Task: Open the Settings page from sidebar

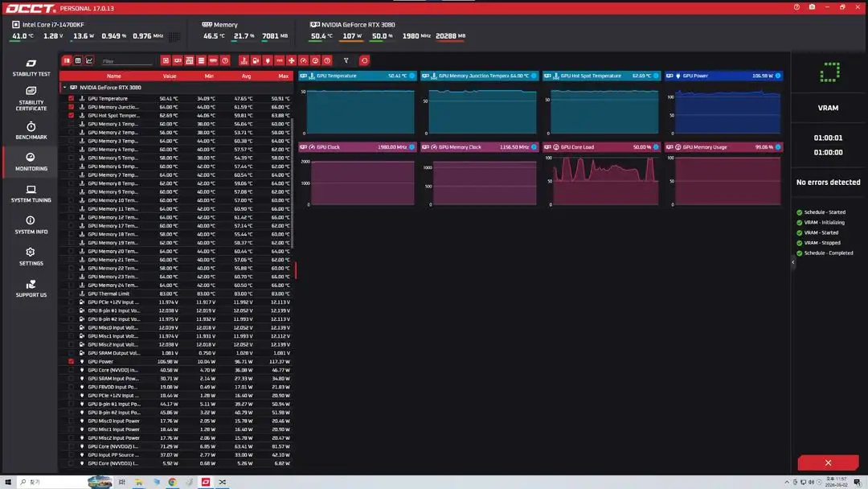Action: tap(31, 257)
